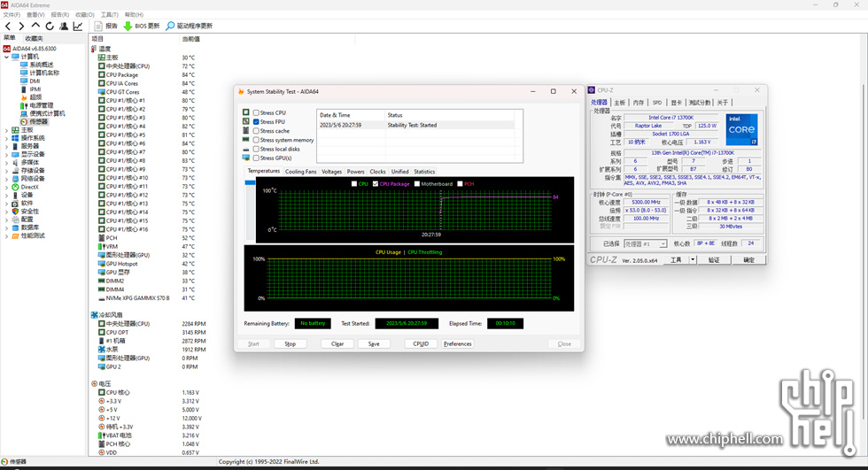Open the CPU-Z SPD tab

coord(657,103)
